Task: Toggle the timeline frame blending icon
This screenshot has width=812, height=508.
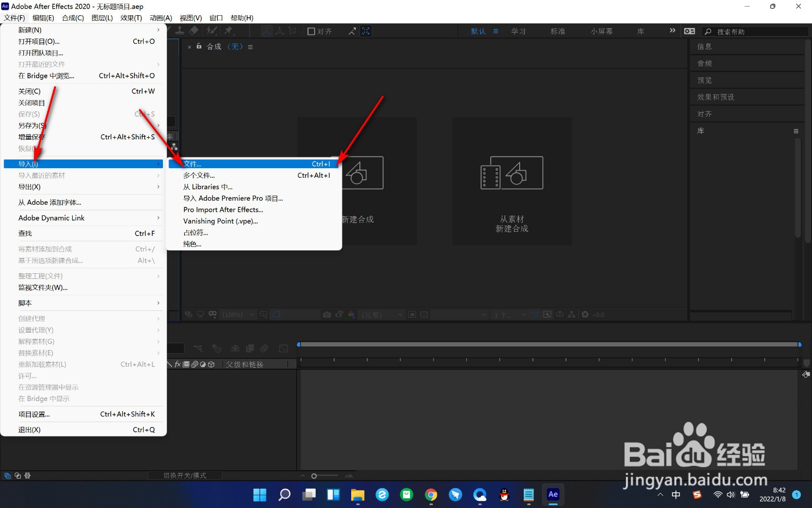Action: click(250, 348)
